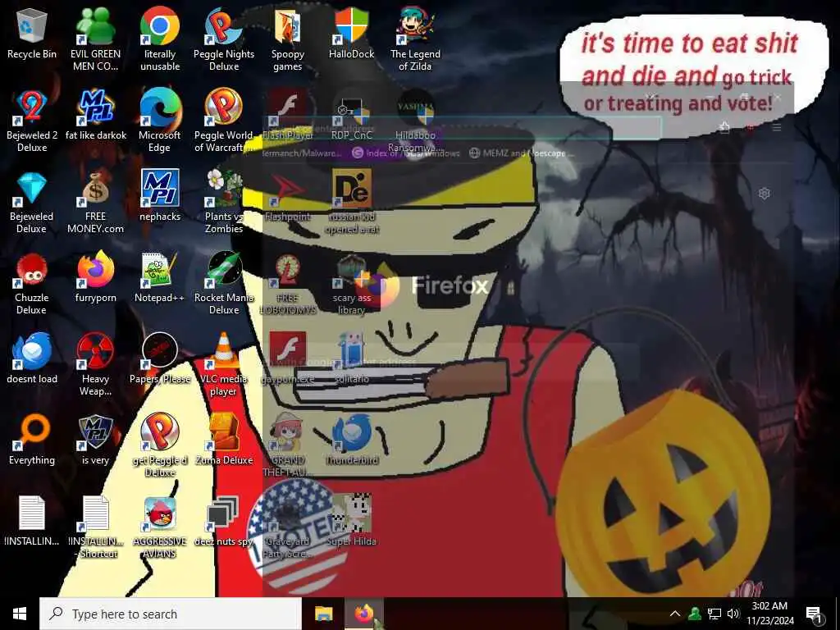Open the Recycle Bin desktop icon
This screenshot has height=630, width=840.
[32, 33]
